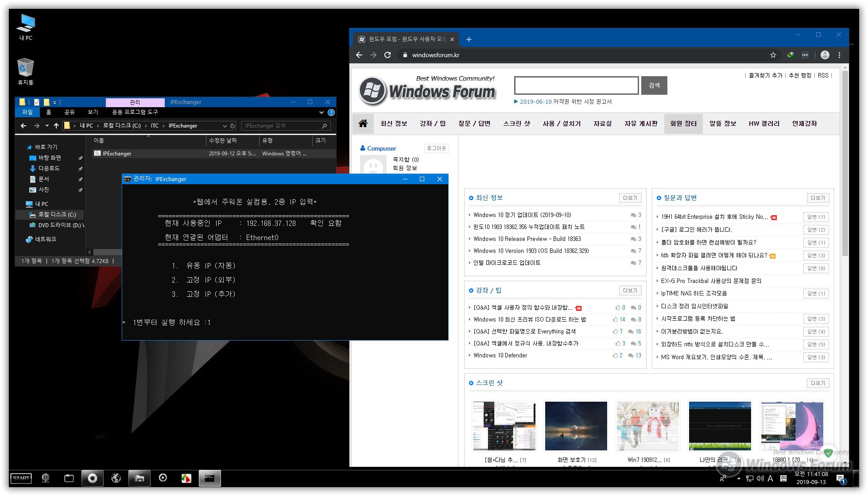Open quick access toolbar dropdown in Explorer
868x496 pixels.
click(x=54, y=102)
